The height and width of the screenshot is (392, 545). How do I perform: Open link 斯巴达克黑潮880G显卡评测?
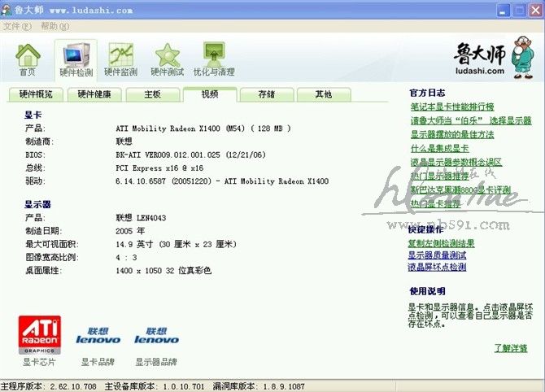tap(460, 190)
